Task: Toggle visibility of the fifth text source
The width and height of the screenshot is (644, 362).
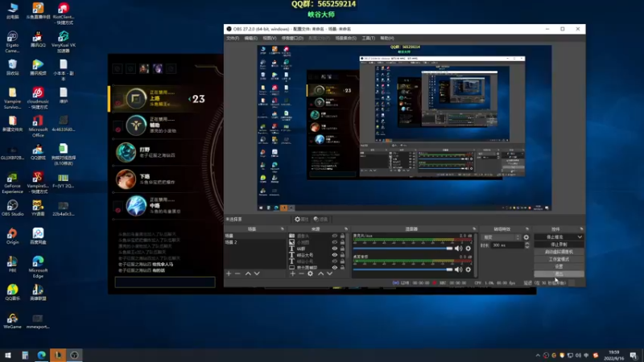Action: point(335,261)
